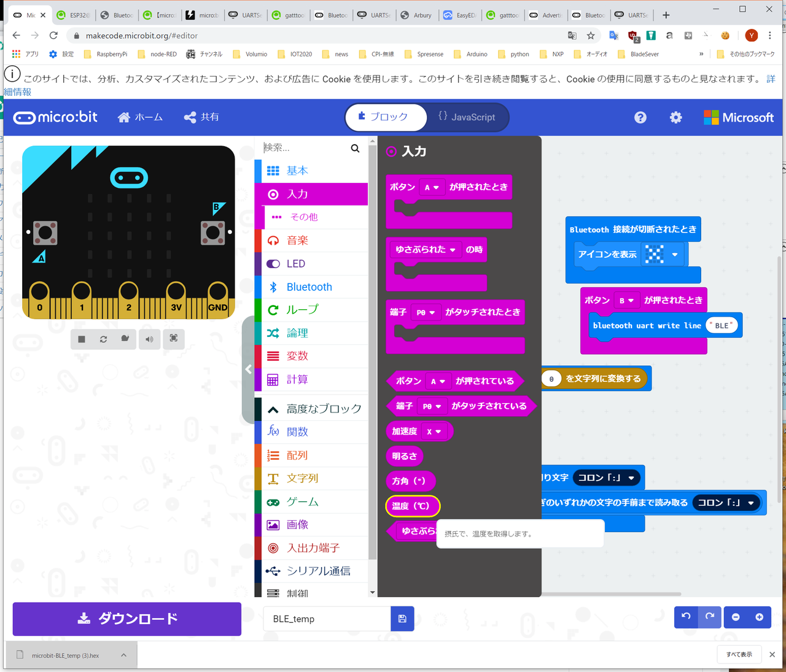The image size is (786, 672).
Task: Undo the last block edit
Action: pos(686,617)
